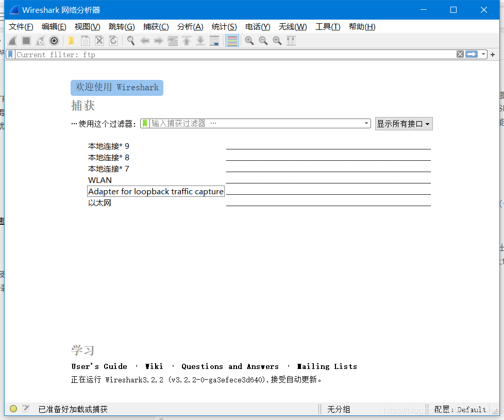Open the 统计(S) menu
Image resolution: width=504 pixels, height=420 pixels.
pos(224,26)
